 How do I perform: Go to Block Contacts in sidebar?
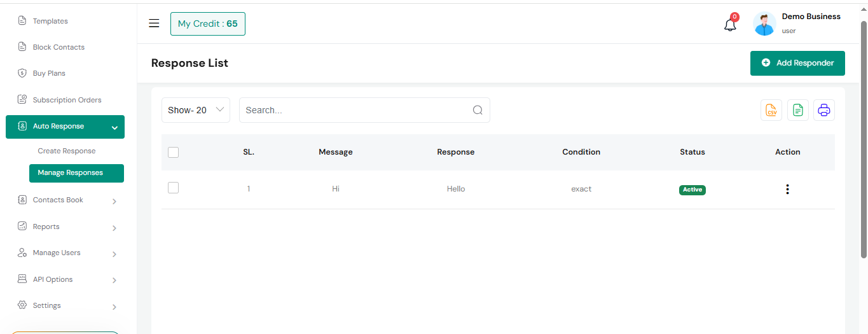coord(59,47)
